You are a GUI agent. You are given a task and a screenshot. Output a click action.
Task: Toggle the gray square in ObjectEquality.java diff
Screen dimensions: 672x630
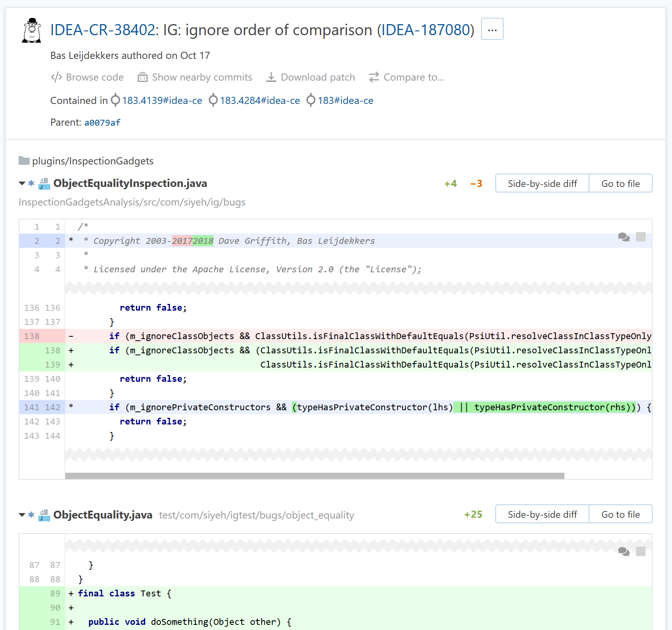click(641, 551)
